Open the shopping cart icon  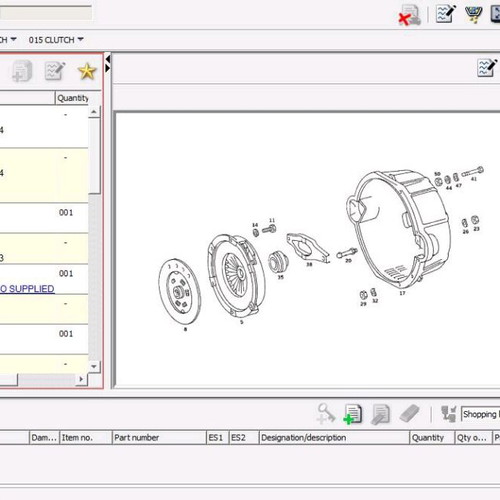coord(473,14)
